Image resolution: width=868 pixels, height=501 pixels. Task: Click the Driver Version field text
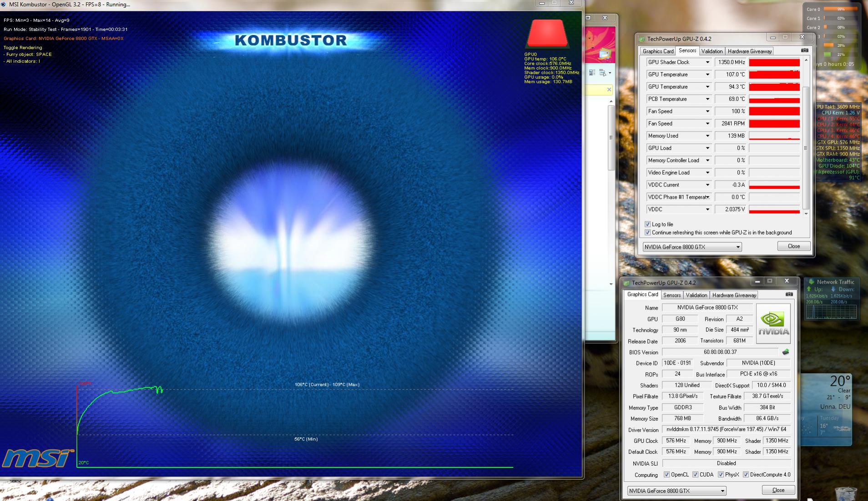coord(727,429)
